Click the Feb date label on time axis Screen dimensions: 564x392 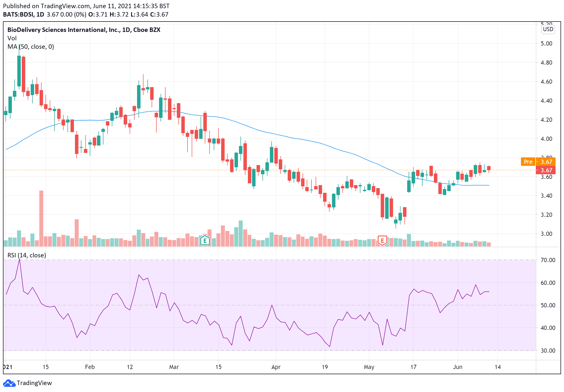pos(90,367)
